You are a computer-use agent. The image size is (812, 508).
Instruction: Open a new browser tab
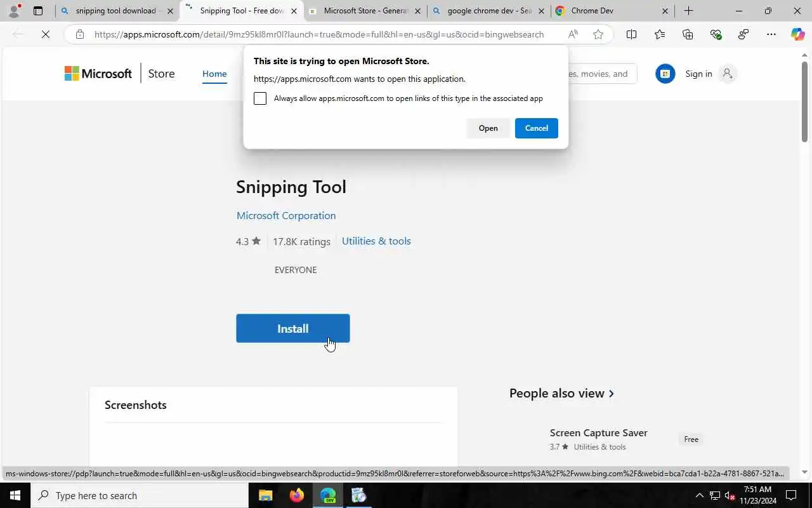[x=688, y=11]
